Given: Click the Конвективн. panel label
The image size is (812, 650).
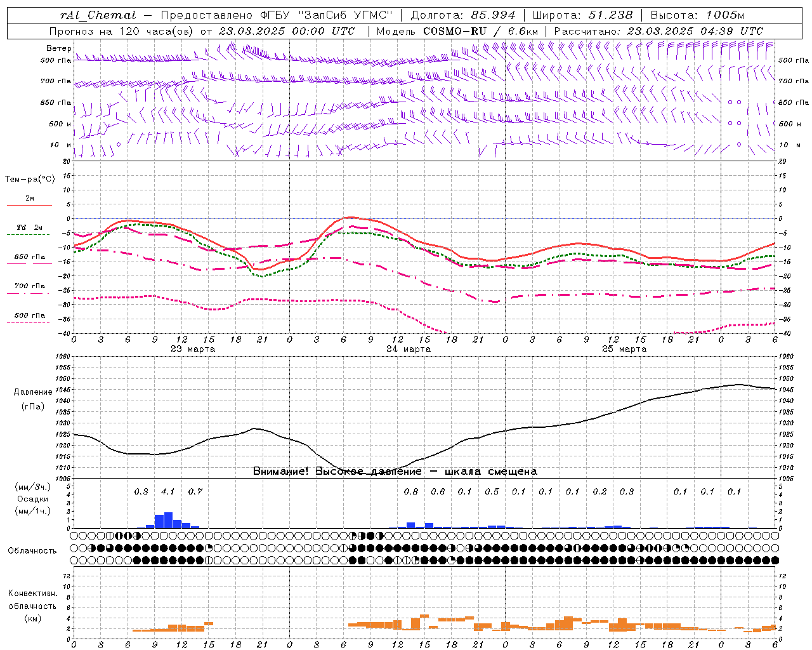Looking at the screenshot, I should [33, 594].
